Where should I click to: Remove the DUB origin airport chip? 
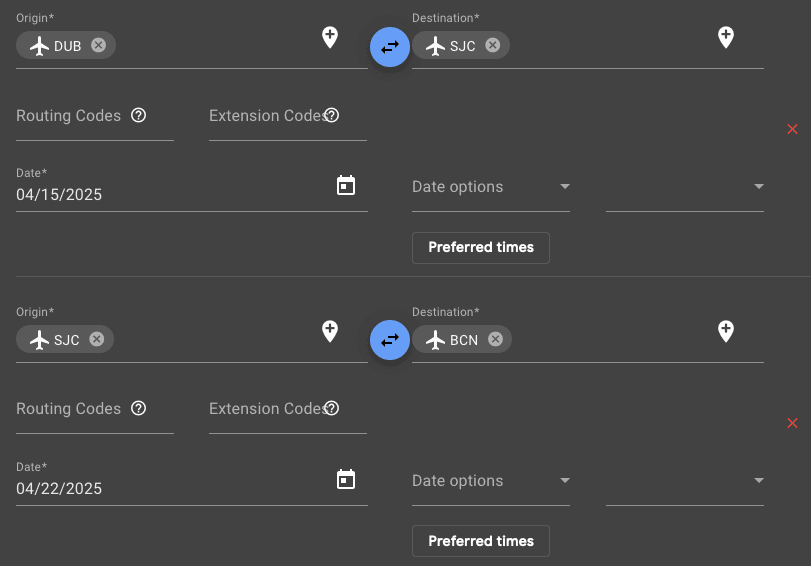[x=97, y=45]
